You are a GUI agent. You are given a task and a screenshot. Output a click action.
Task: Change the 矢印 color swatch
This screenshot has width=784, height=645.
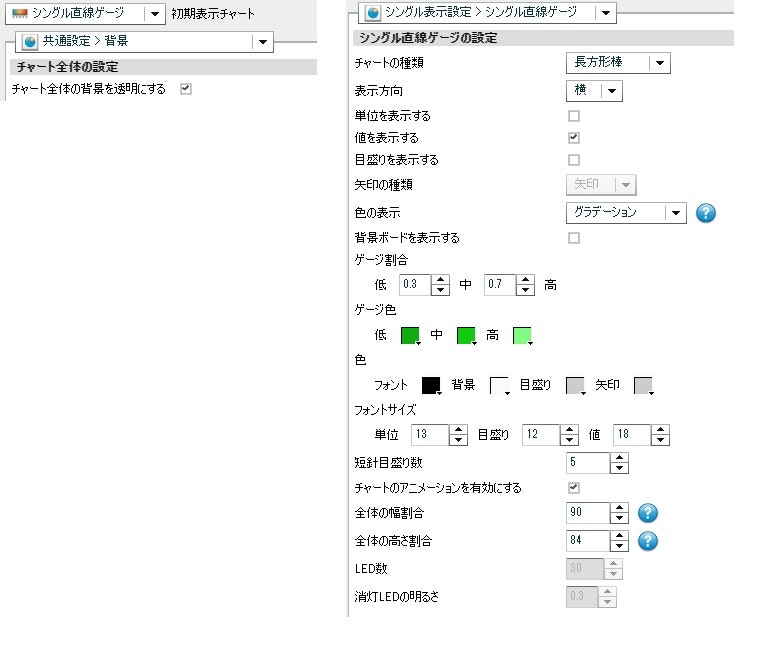pyautogui.click(x=644, y=386)
